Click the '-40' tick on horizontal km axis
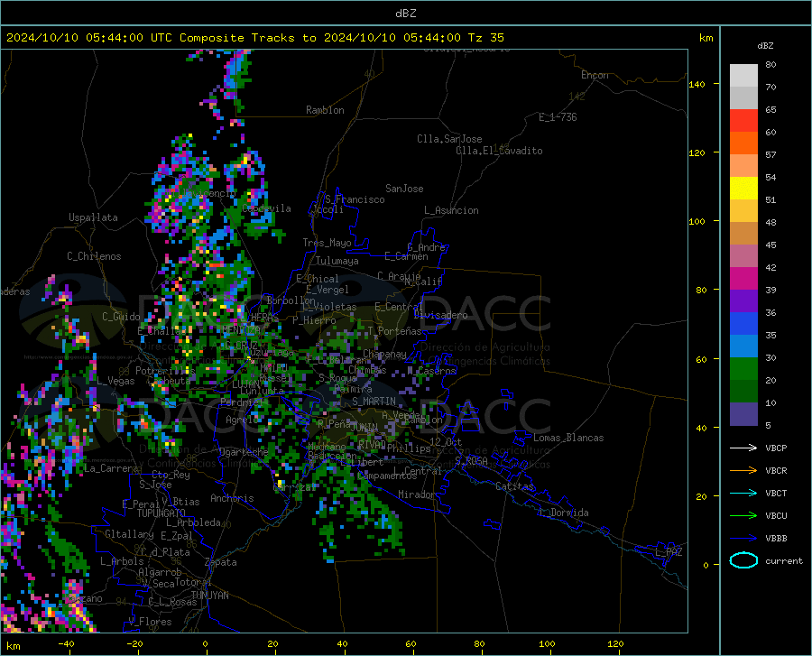Viewport: 812px width, 656px height. (66, 643)
